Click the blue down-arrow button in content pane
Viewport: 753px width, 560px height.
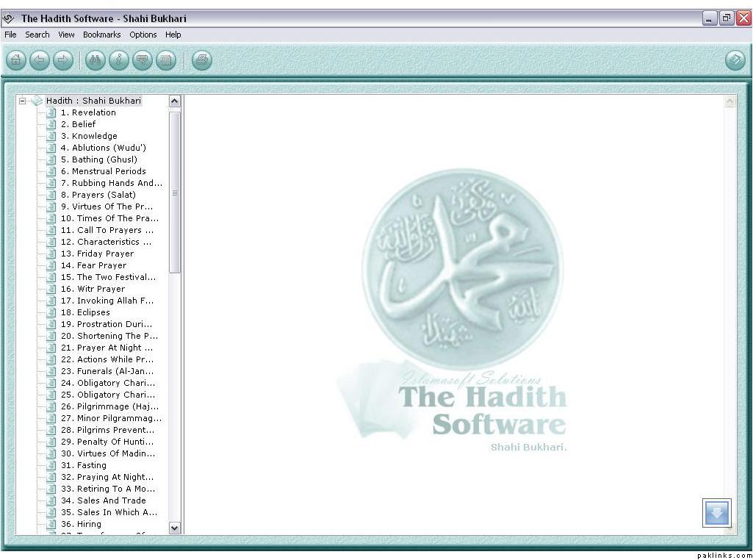[716, 512]
